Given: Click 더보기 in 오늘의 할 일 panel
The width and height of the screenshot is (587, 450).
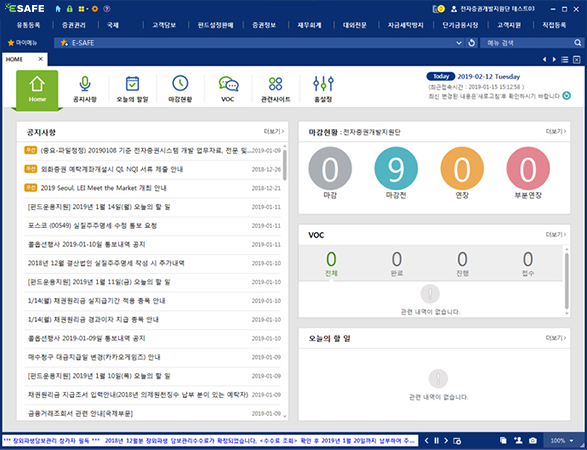Looking at the screenshot, I should click(x=556, y=338).
